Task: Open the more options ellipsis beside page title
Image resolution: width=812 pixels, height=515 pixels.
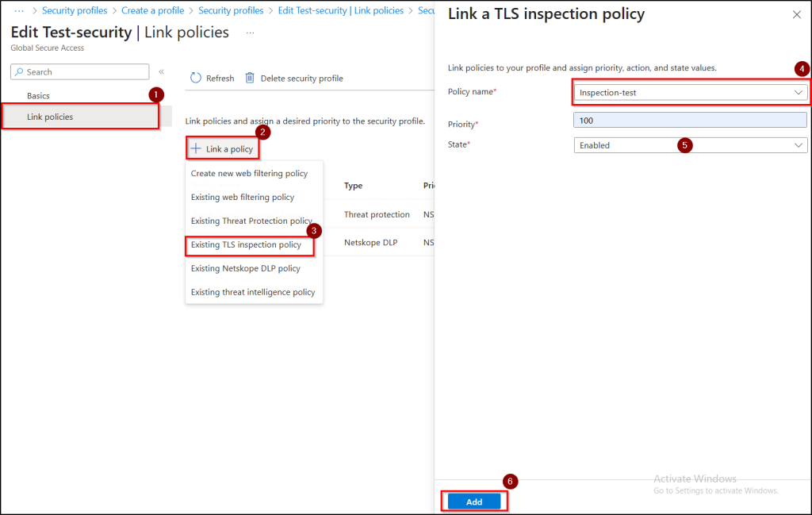Action: [251, 33]
